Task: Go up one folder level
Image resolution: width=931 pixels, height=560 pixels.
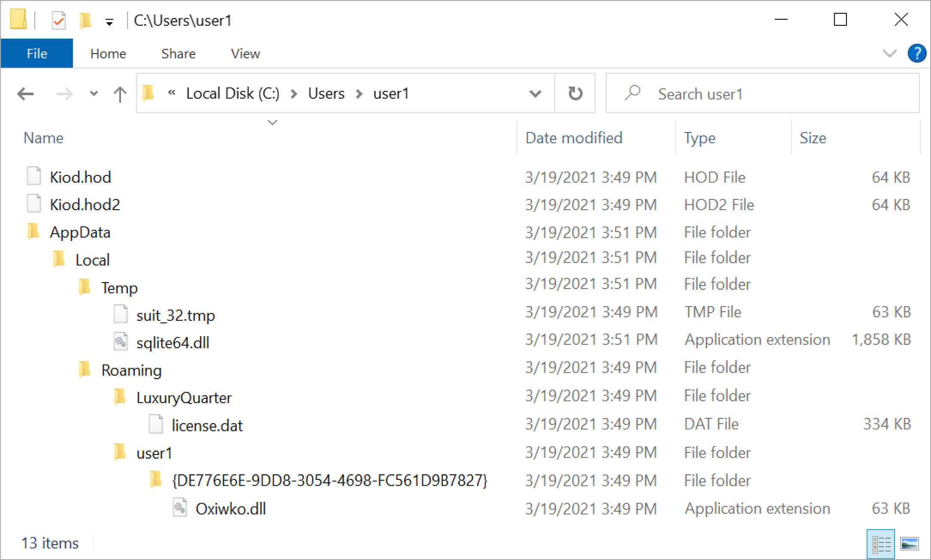Action: tap(120, 94)
